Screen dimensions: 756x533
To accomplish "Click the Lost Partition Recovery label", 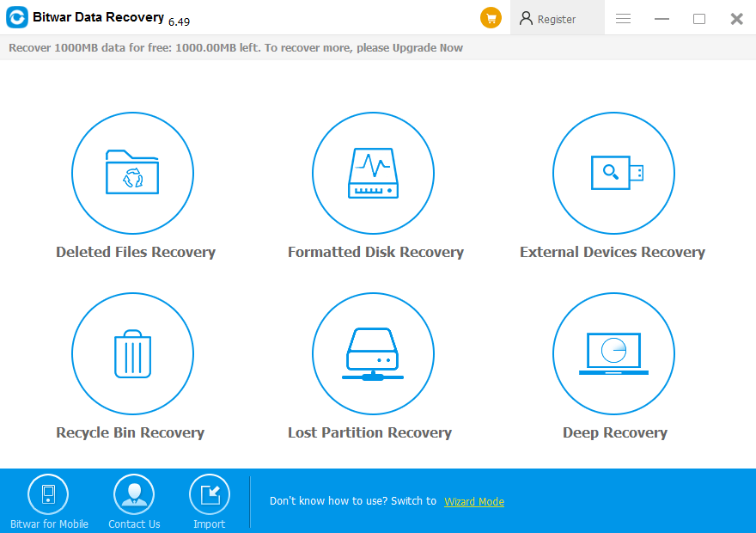I will click(x=369, y=432).
